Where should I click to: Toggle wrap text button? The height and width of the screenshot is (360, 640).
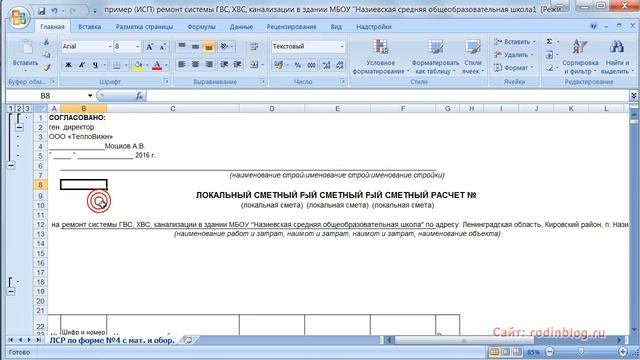(254, 47)
